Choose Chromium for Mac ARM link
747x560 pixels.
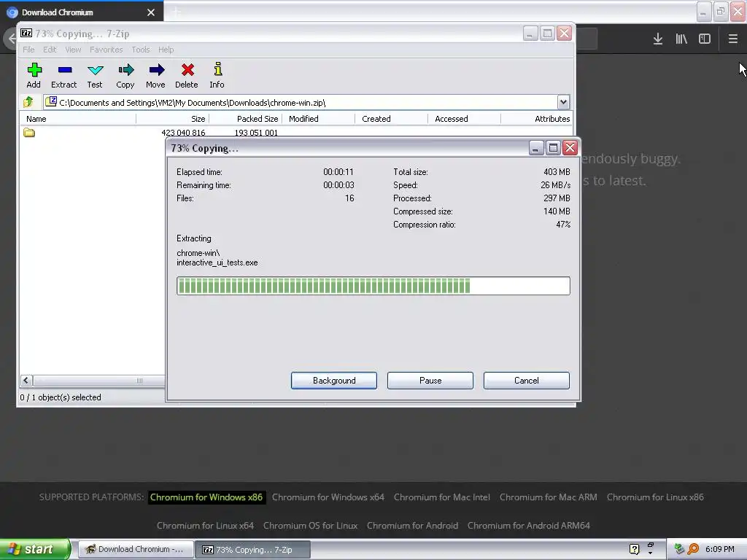(548, 497)
